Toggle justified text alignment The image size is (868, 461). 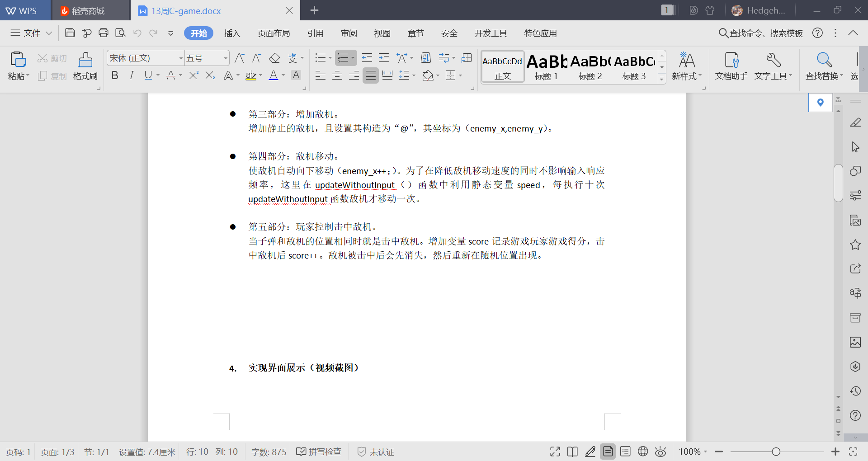pyautogui.click(x=371, y=75)
